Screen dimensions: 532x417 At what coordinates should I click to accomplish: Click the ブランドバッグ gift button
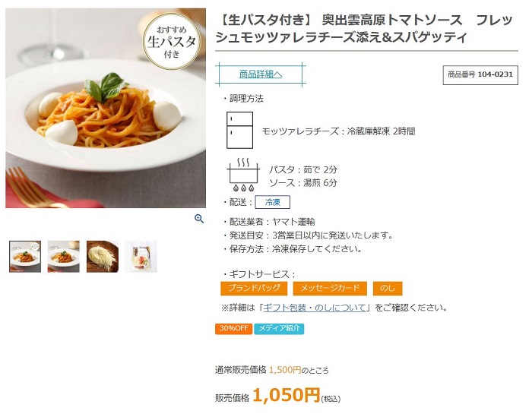click(x=254, y=288)
